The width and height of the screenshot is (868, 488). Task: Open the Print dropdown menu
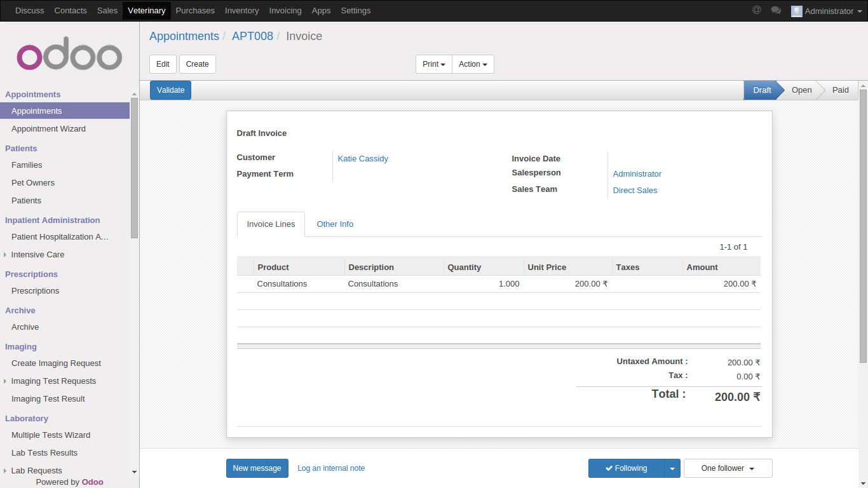pos(433,64)
